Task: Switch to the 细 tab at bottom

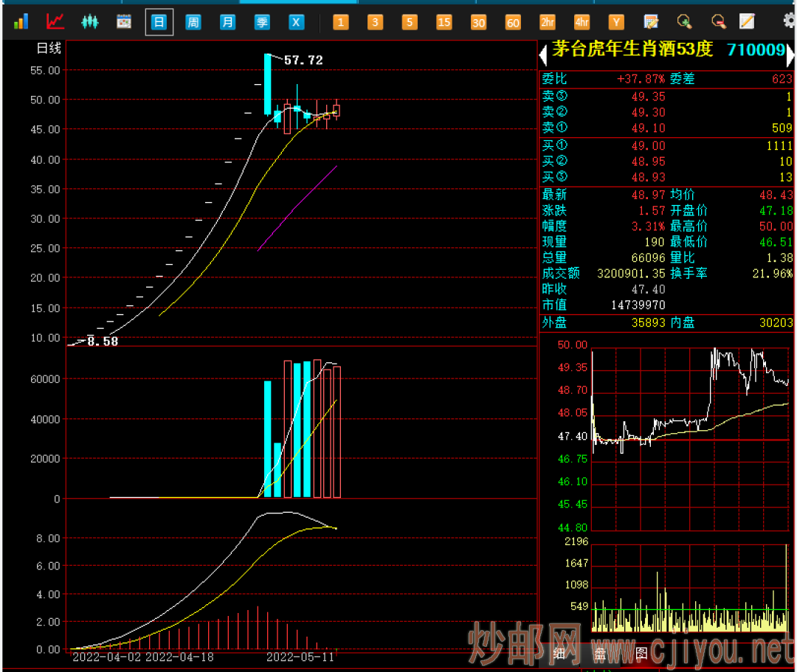Action: click(x=559, y=654)
